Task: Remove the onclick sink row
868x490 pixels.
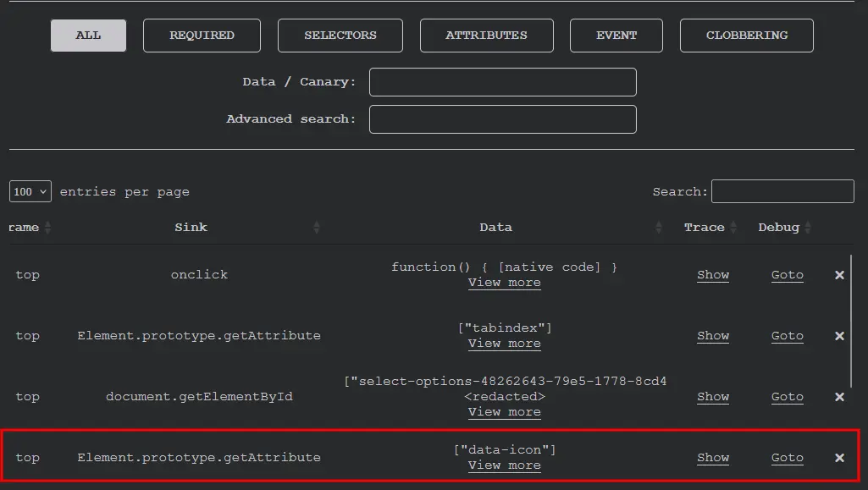Action: (839, 275)
